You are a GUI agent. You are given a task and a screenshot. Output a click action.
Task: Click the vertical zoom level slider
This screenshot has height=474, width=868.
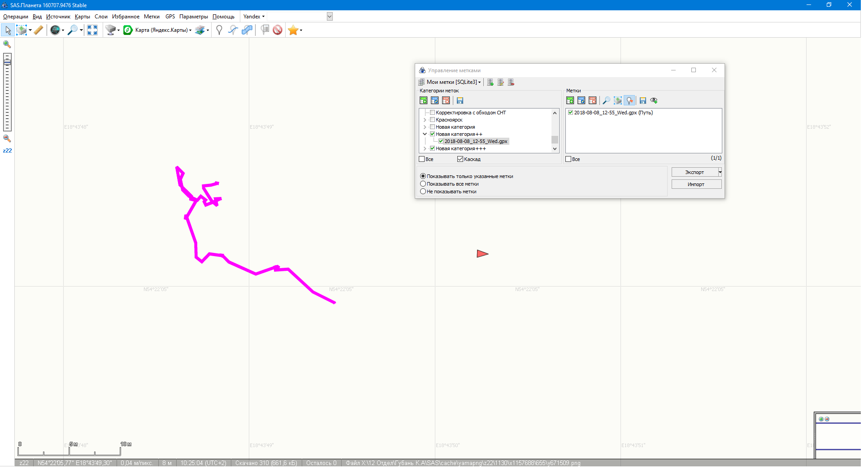coord(7,92)
